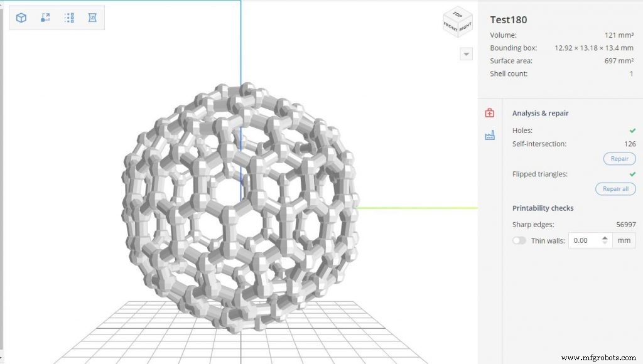
Task: Open the Analysis & repair panel via red icon
Action: tap(489, 113)
